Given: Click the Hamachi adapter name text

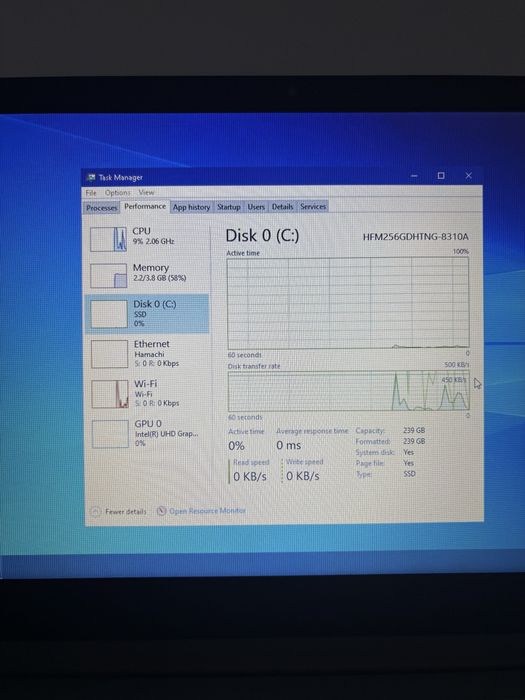Looking at the screenshot, I should click(x=149, y=354).
